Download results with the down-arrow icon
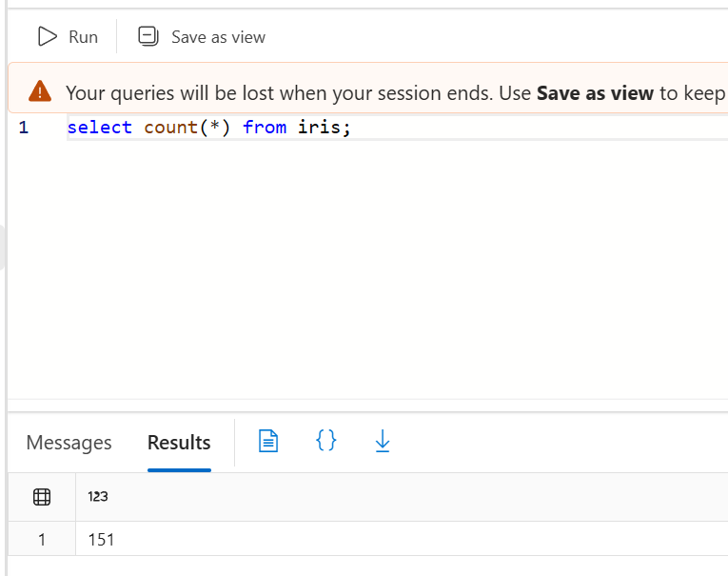728x576 pixels. coord(383,441)
